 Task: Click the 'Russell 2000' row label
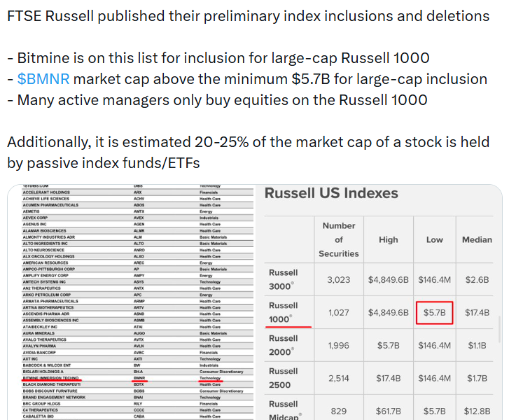point(284,345)
